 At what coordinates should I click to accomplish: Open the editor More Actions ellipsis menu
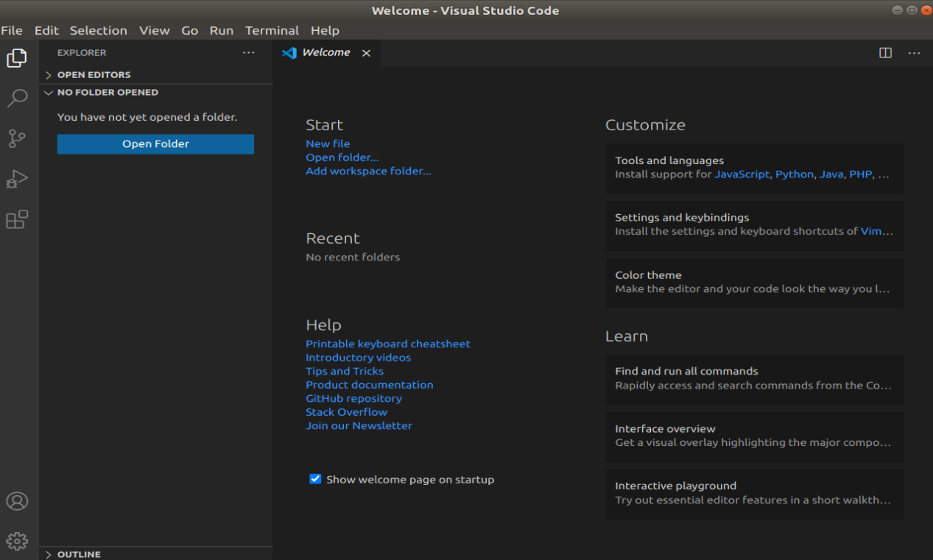[x=914, y=52]
